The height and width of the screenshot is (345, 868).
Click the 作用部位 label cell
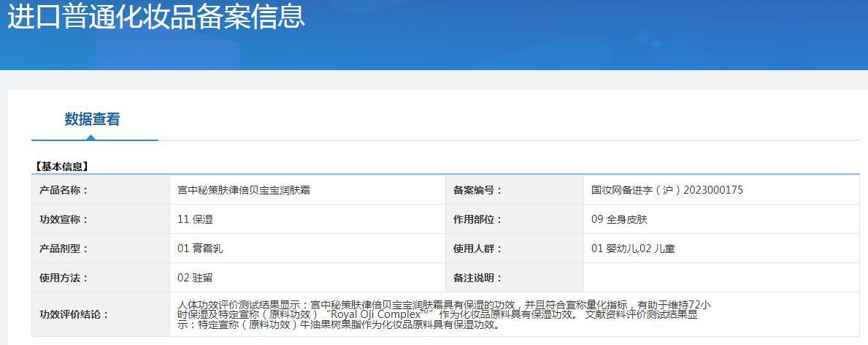pyautogui.click(x=514, y=219)
